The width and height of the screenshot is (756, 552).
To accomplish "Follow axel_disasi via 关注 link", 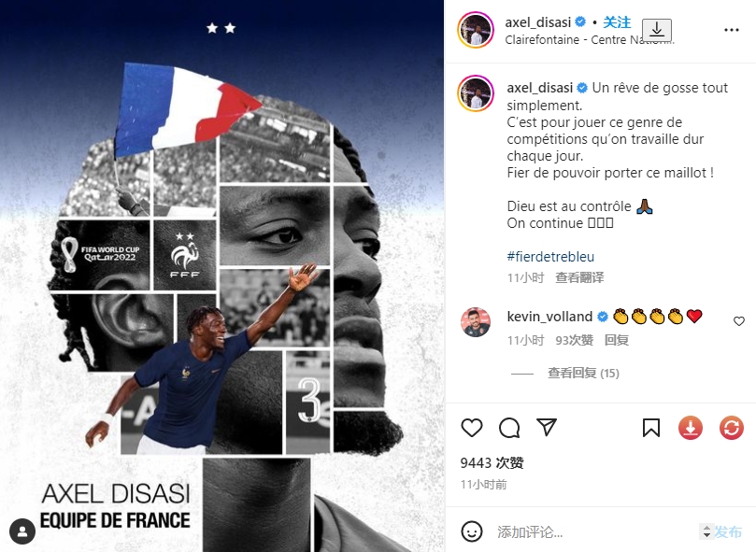I will 617,22.
